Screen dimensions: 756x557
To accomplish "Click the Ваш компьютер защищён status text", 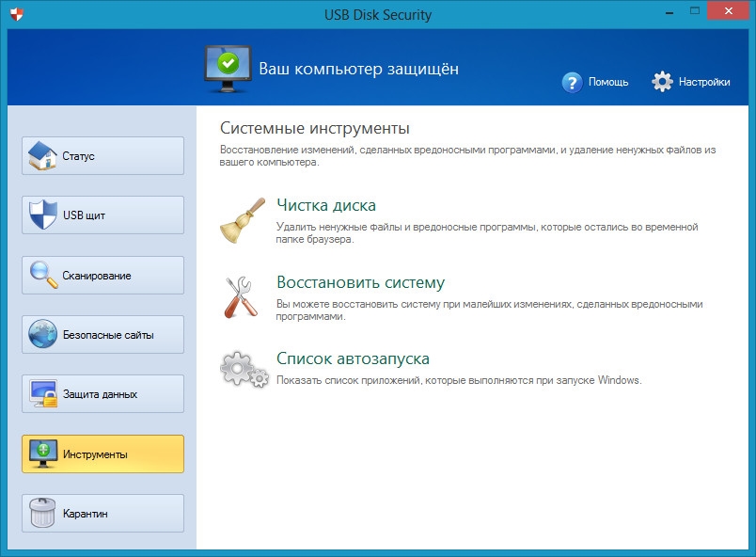I will click(358, 69).
